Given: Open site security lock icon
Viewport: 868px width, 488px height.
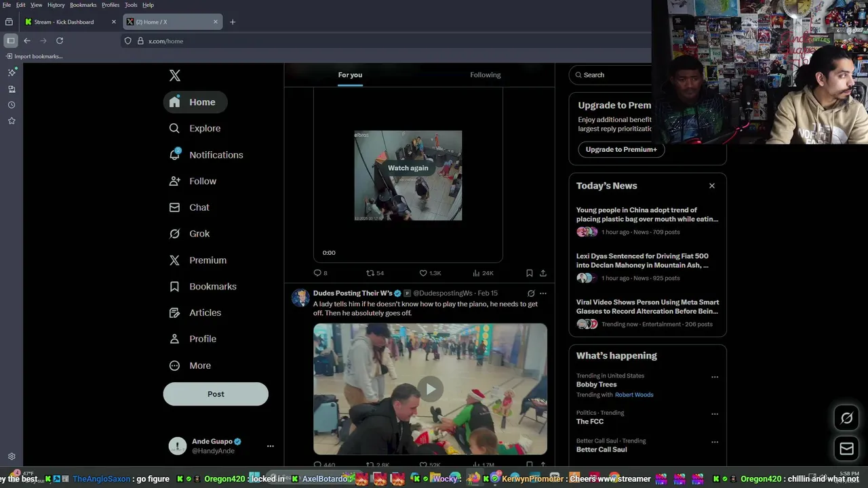Looking at the screenshot, I should [x=140, y=41].
